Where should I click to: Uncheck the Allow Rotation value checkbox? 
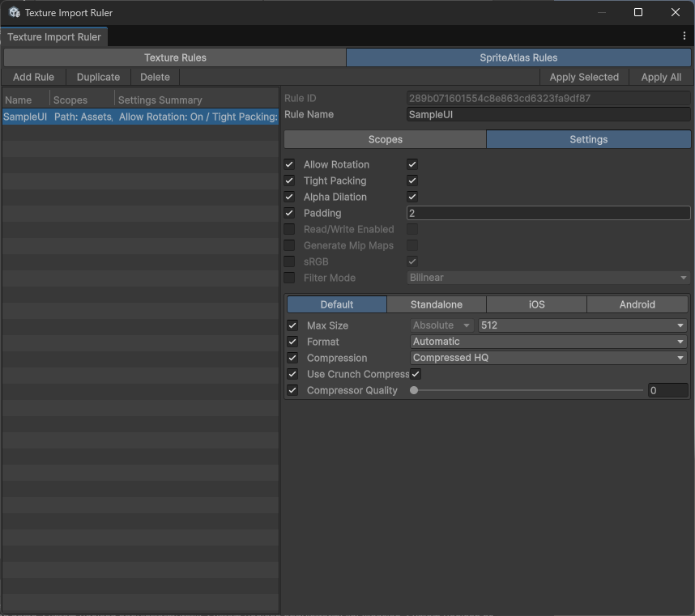tap(412, 164)
